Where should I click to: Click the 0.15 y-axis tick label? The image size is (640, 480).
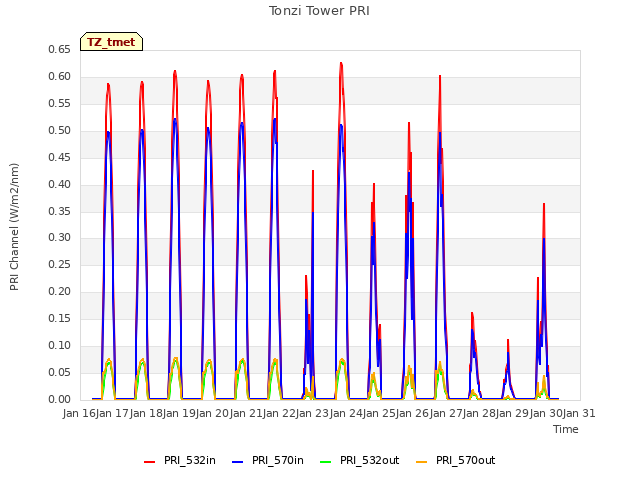60,318
